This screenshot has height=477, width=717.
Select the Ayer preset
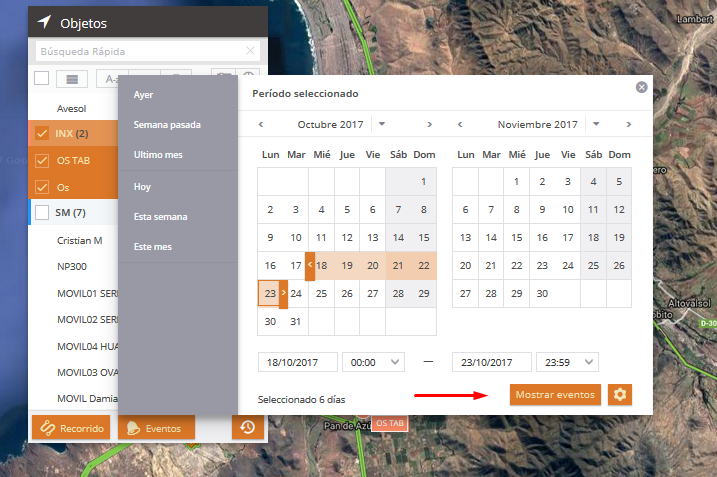[143, 95]
